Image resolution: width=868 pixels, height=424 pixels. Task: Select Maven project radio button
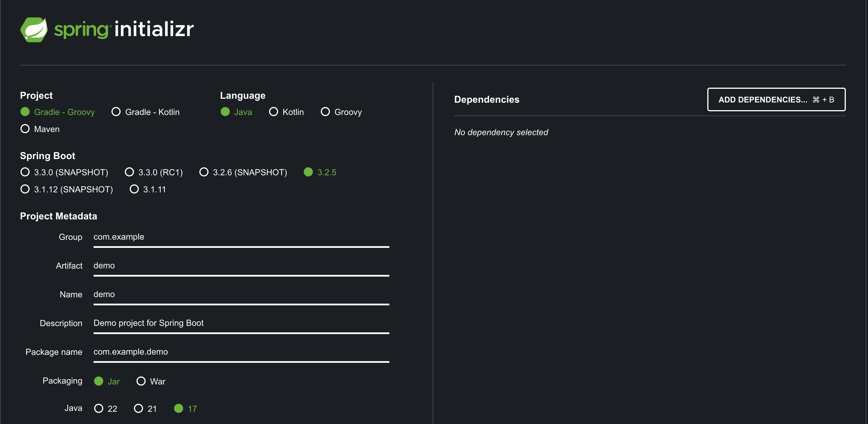pyautogui.click(x=25, y=129)
